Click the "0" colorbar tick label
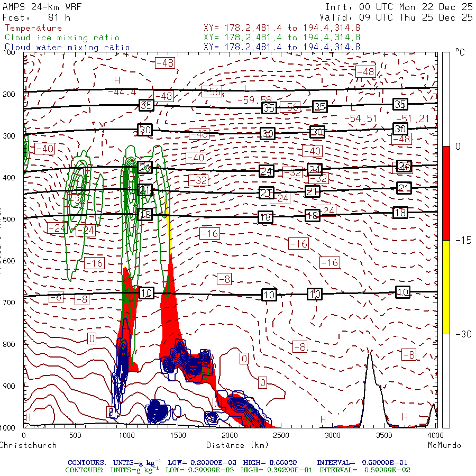 [x=458, y=147]
